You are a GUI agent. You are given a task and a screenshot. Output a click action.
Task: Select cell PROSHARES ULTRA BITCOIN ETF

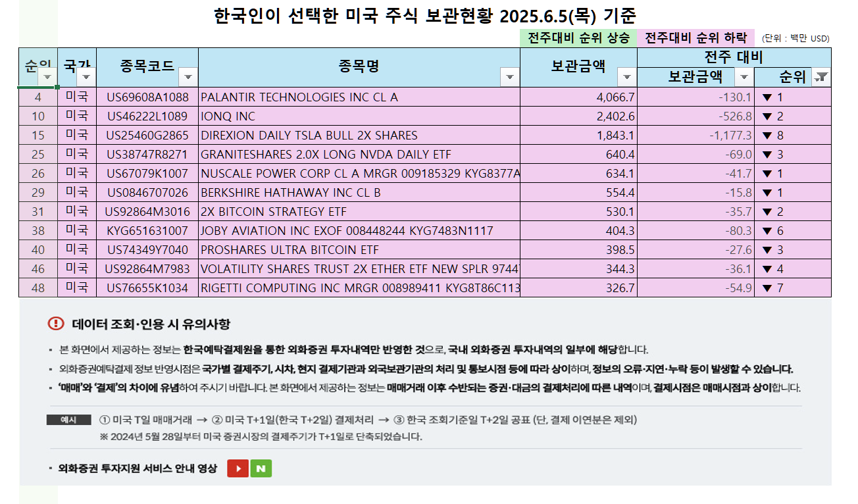(x=359, y=250)
